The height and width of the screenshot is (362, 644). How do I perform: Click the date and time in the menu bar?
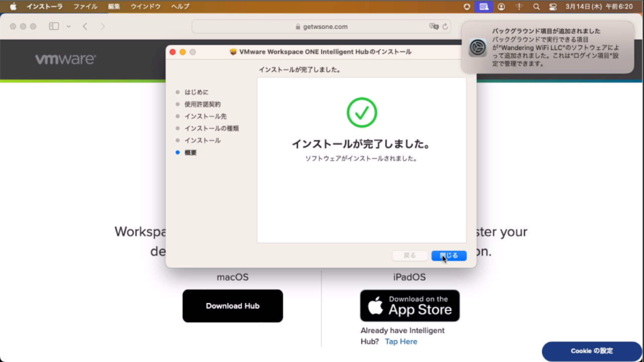click(599, 6)
